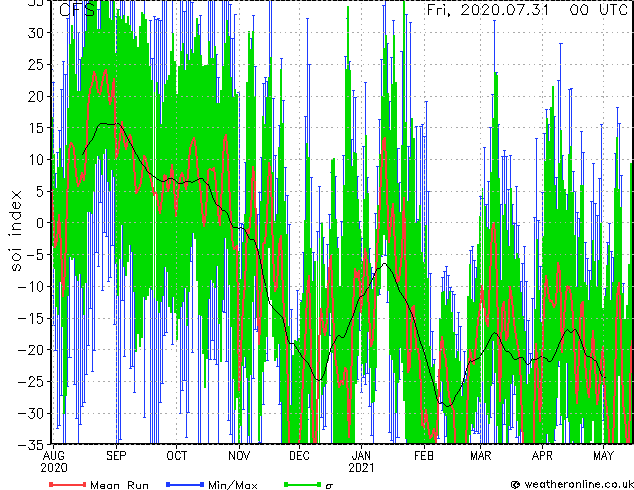This screenshot has width=634, height=490.
Task: Click the DEC axis label
Action: coord(299,456)
